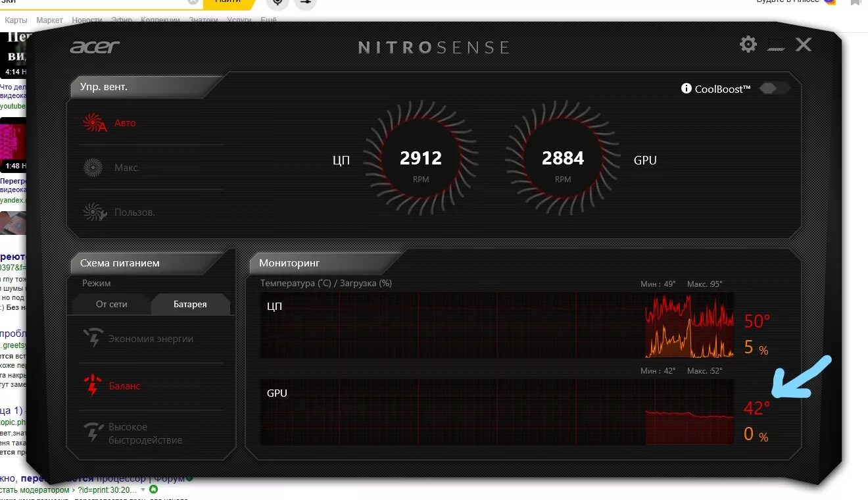Click the ЦП temperature graph
This screenshot has width=868, height=500.
click(497, 325)
